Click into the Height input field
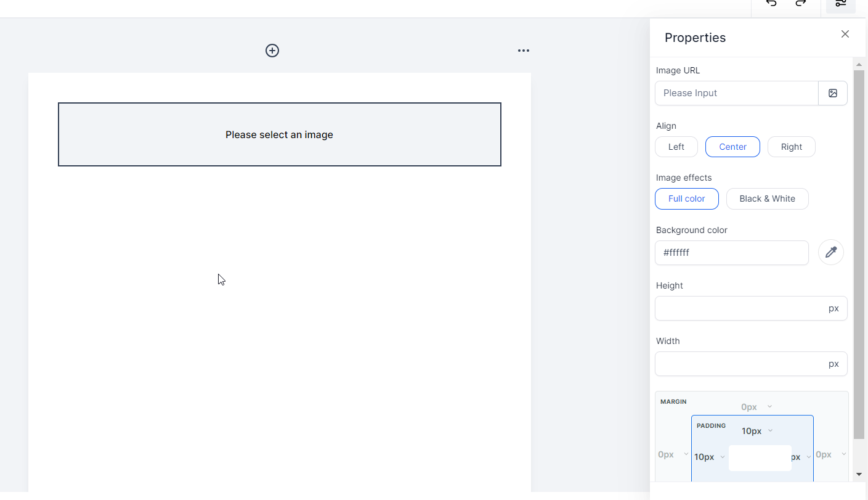868x500 pixels. [x=751, y=308]
